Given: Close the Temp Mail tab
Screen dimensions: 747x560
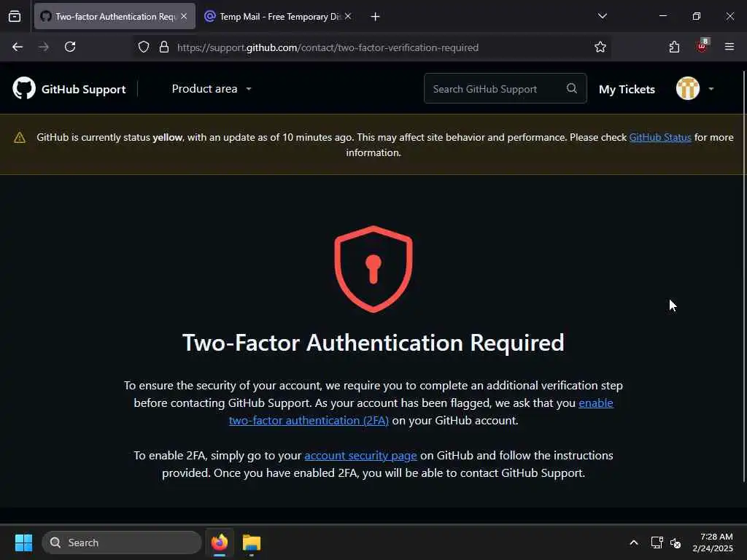Looking at the screenshot, I should [x=348, y=16].
